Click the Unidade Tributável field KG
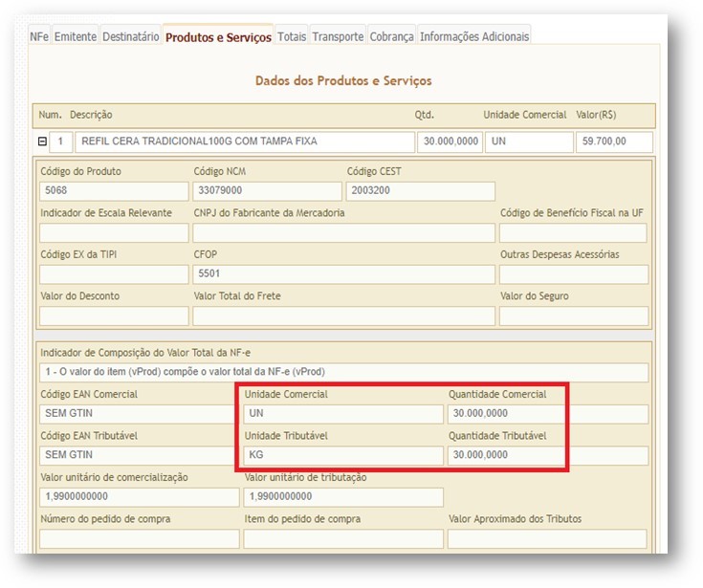The width and height of the screenshot is (703, 588). click(343, 455)
